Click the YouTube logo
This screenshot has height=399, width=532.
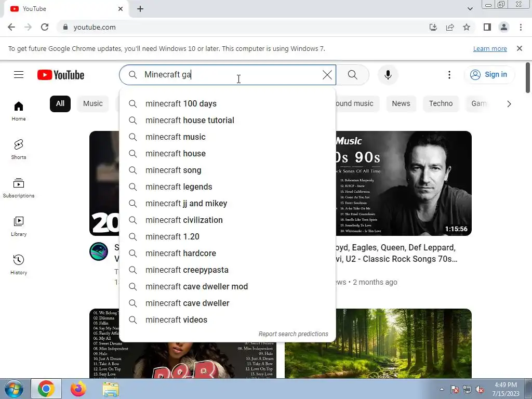pos(61,75)
